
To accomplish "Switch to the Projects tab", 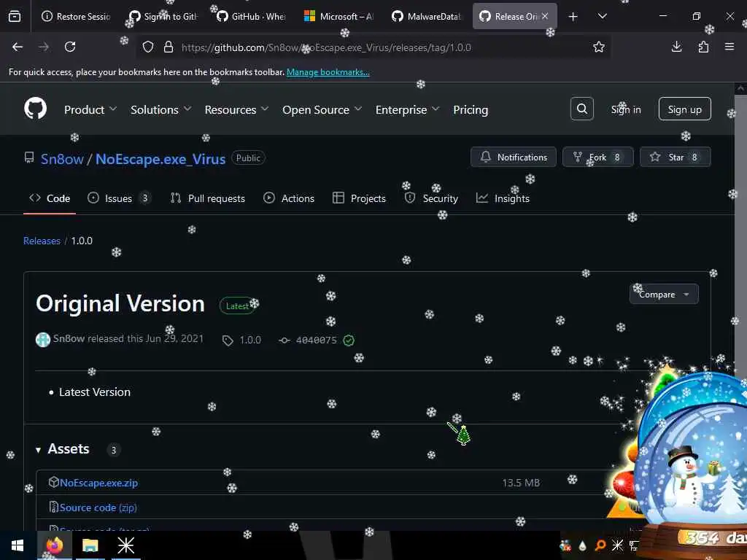I will click(359, 198).
